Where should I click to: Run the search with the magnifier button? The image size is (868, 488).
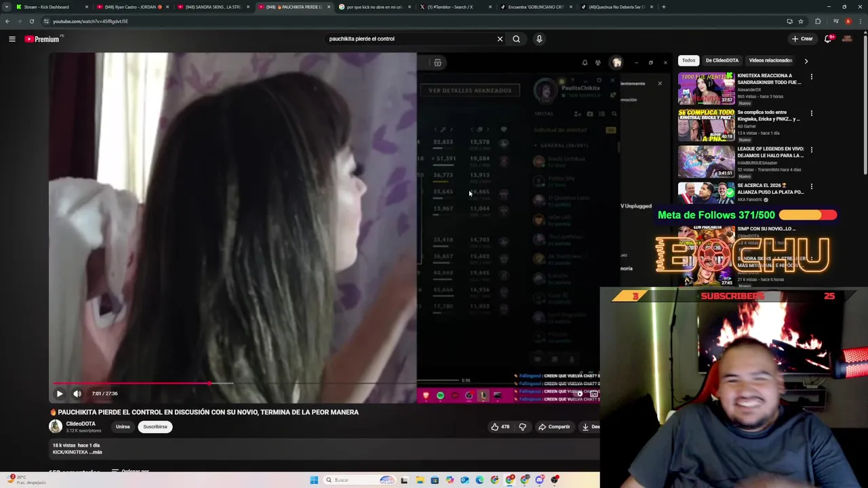pyautogui.click(x=516, y=39)
